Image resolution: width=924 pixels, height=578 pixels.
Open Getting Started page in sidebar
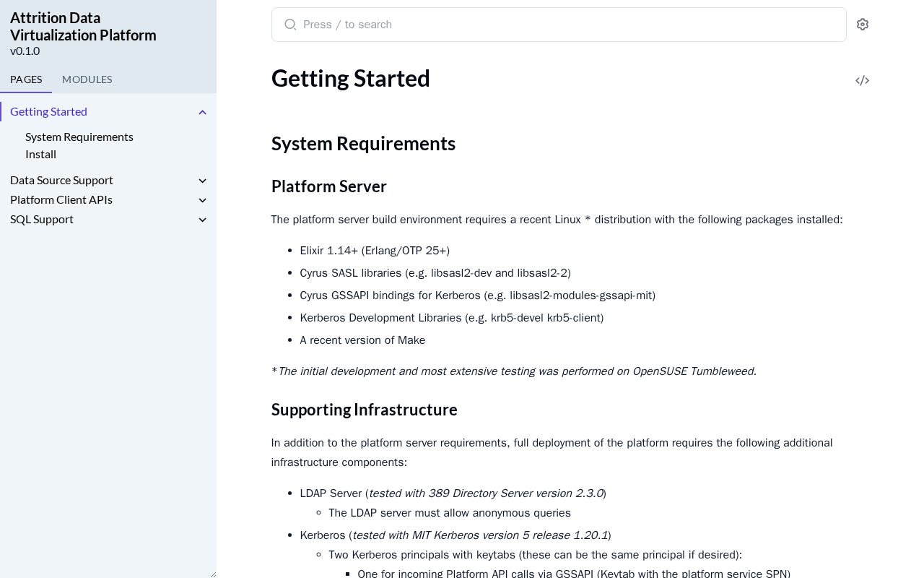coord(48,111)
